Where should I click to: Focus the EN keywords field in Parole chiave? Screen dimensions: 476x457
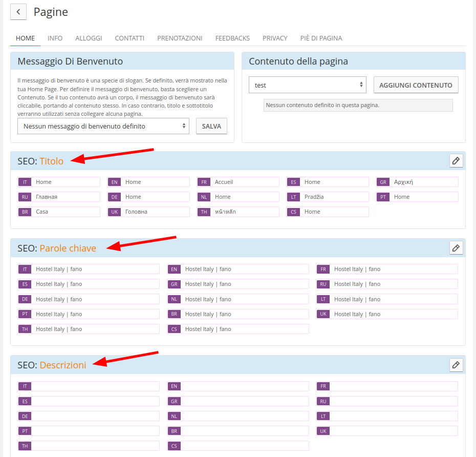click(x=245, y=269)
